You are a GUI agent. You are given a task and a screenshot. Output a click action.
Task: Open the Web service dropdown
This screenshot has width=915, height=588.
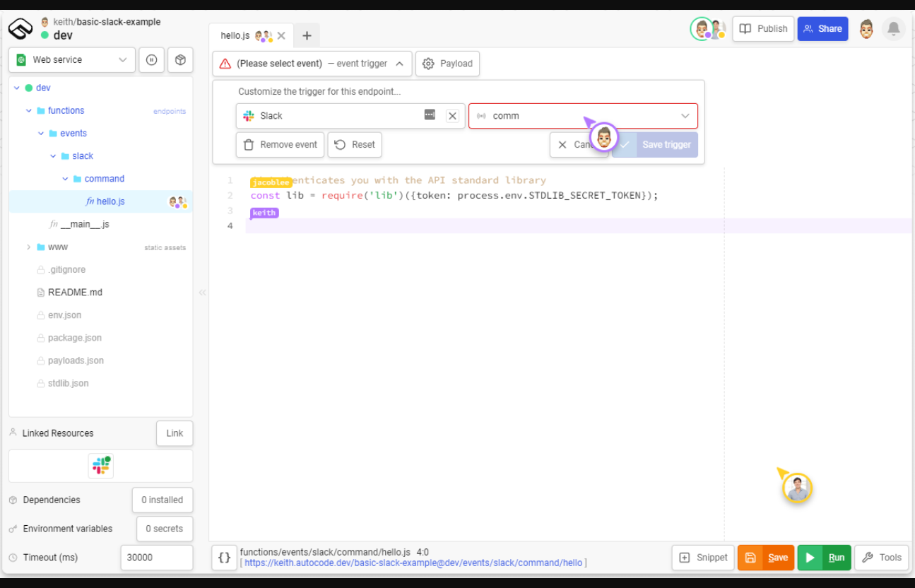[x=71, y=60]
